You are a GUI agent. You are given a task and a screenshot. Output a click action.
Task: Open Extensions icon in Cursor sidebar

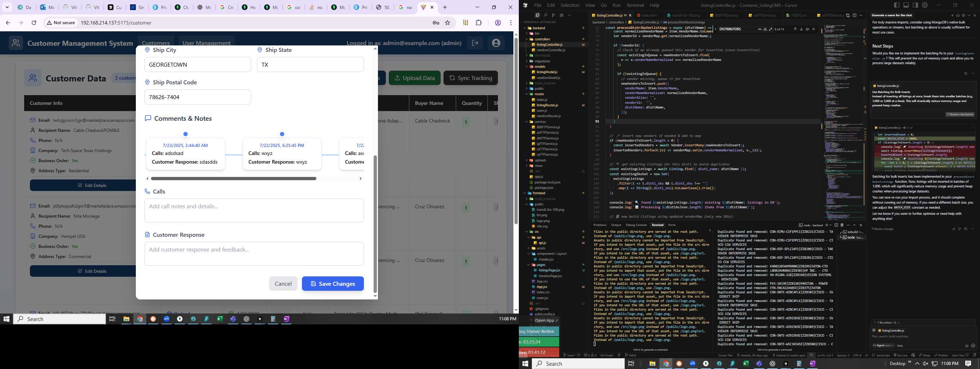coord(562,15)
